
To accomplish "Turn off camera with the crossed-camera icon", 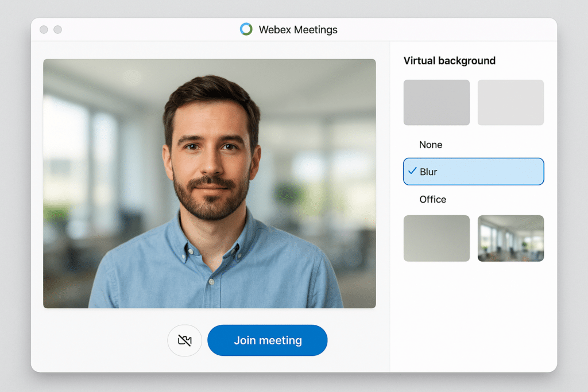I will tap(184, 340).
